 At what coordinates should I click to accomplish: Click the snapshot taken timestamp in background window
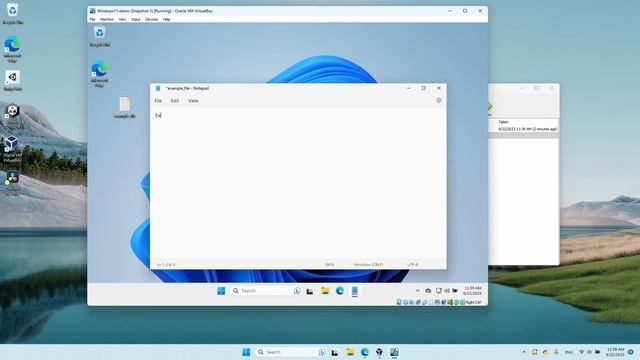pos(527,129)
